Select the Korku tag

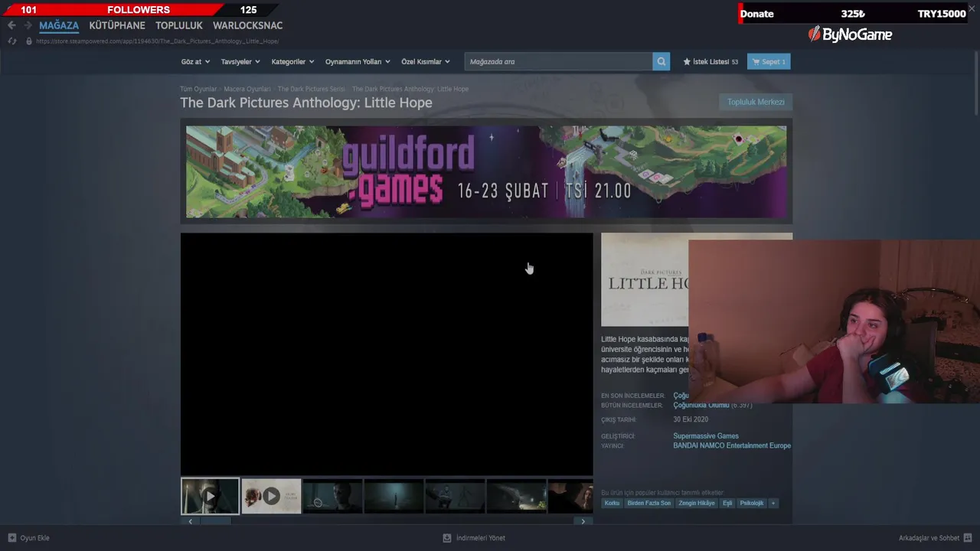point(612,503)
